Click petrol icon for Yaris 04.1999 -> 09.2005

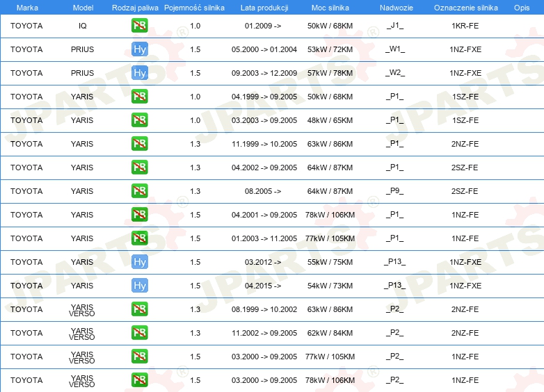[139, 97]
